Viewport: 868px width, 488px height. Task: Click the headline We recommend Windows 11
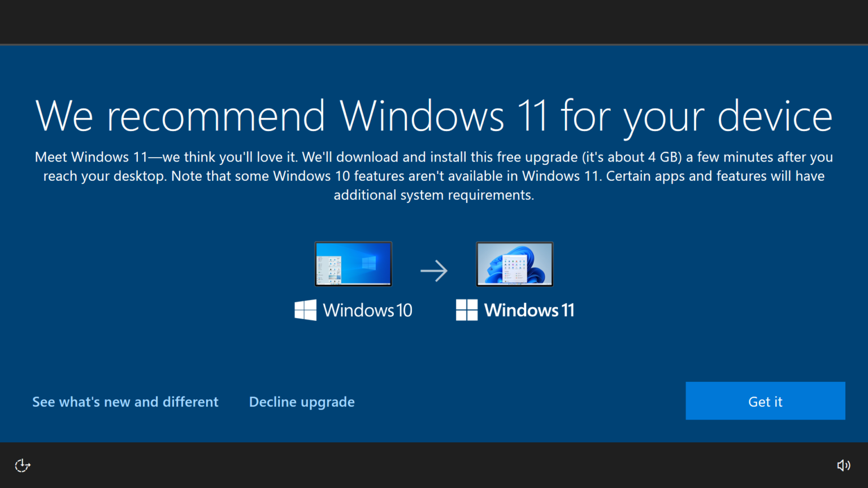434,115
